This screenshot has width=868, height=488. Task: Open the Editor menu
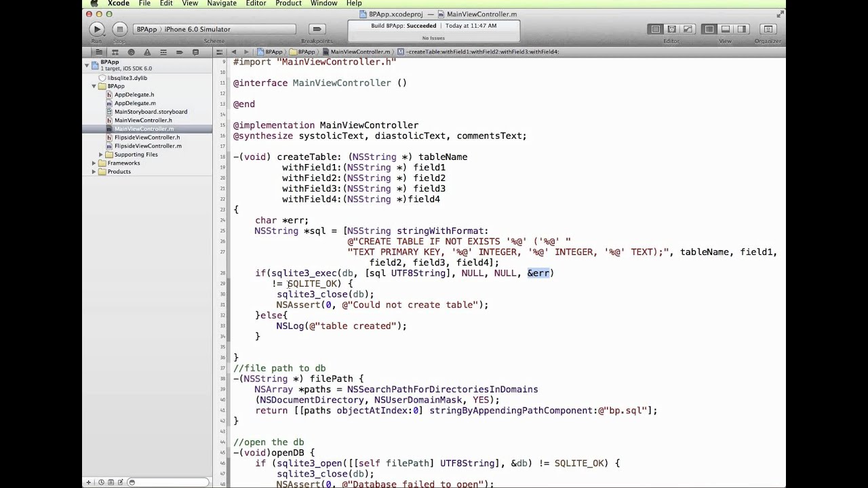pyautogui.click(x=256, y=3)
